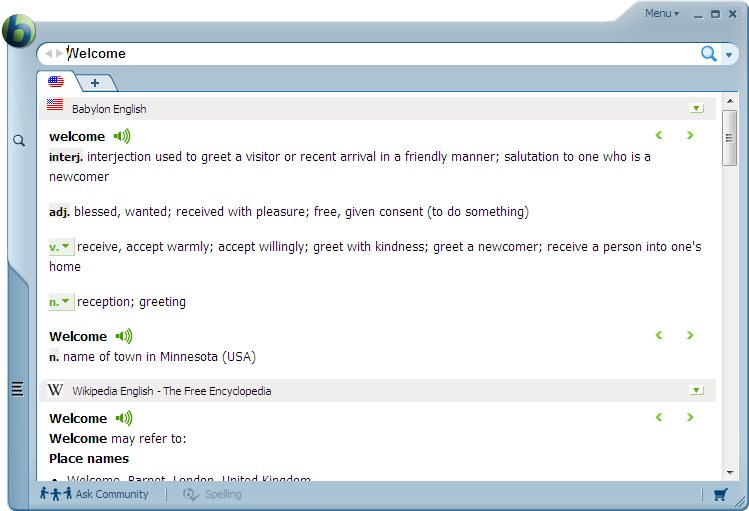
Task: Open the search options dropdown arrow
Action: [x=729, y=55]
